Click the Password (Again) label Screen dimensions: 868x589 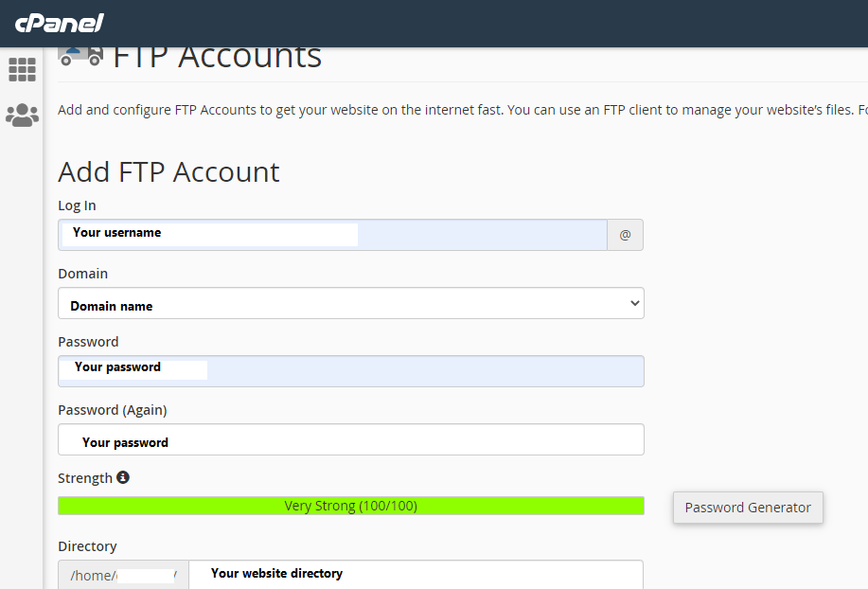click(112, 410)
